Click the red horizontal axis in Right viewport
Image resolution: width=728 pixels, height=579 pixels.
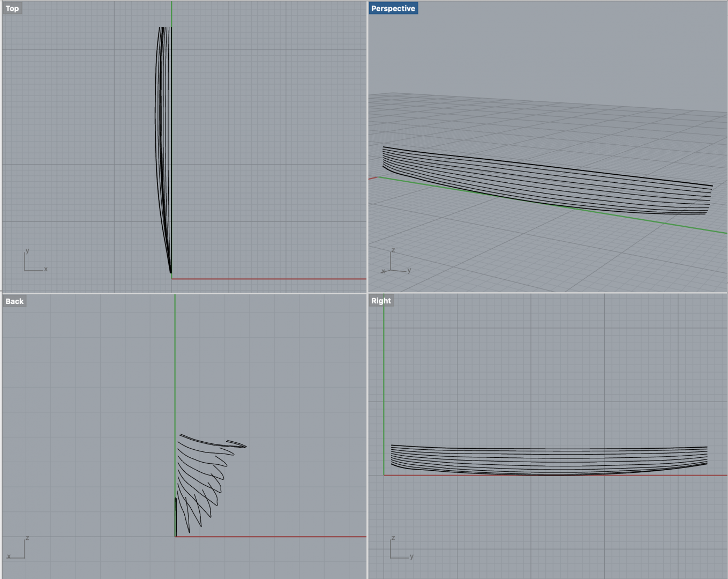(589, 475)
